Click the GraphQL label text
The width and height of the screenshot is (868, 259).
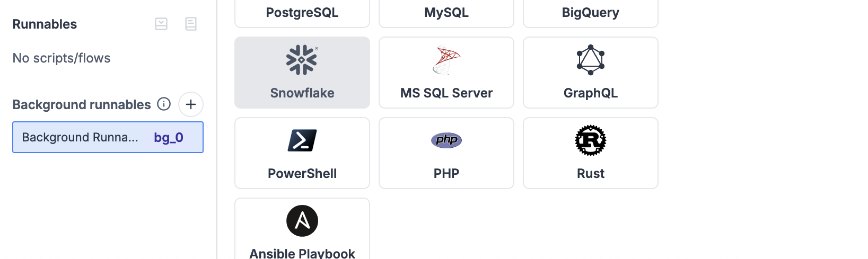[590, 93]
